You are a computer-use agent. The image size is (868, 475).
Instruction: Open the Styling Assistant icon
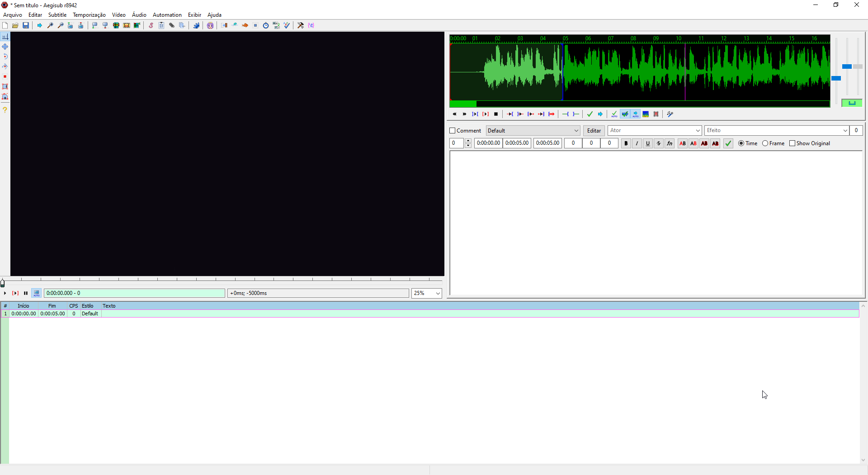coord(235,25)
